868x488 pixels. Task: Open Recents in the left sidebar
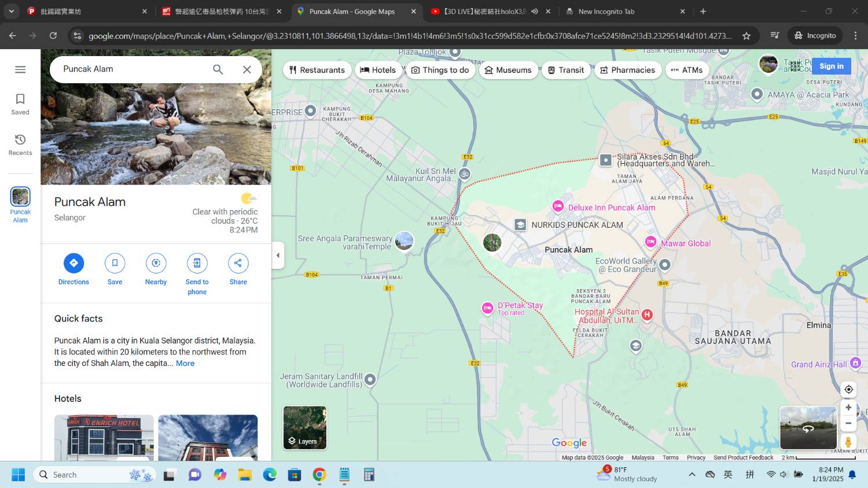(x=20, y=145)
